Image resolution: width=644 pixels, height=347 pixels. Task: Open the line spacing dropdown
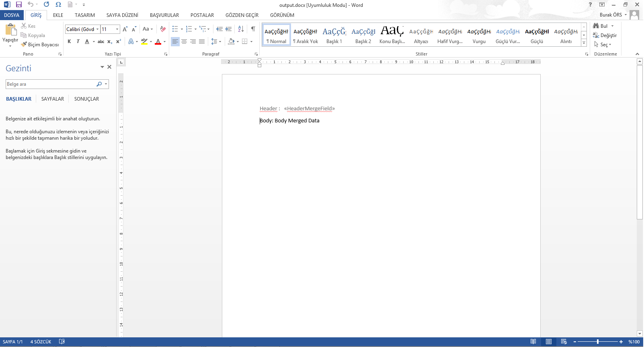pos(220,41)
